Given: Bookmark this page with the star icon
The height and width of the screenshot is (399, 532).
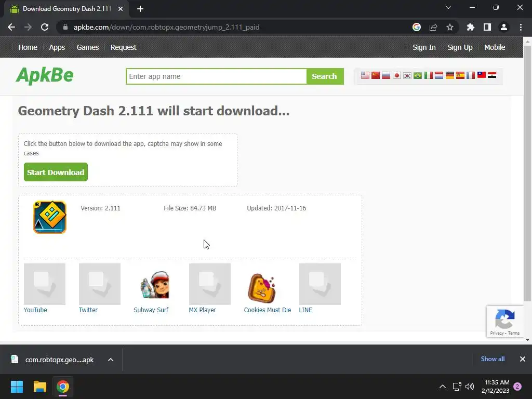Looking at the screenshot, I should tap(450, 27).
